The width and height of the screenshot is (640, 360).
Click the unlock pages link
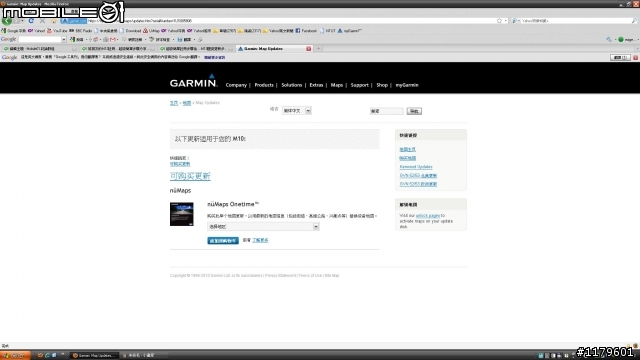(x=428, y=216)
